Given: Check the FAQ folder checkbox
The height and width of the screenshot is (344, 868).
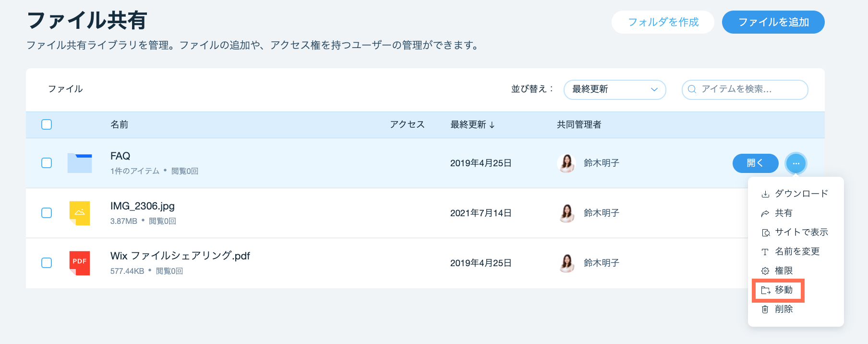Looking at the screenshot, I should [x=47, y=163].
